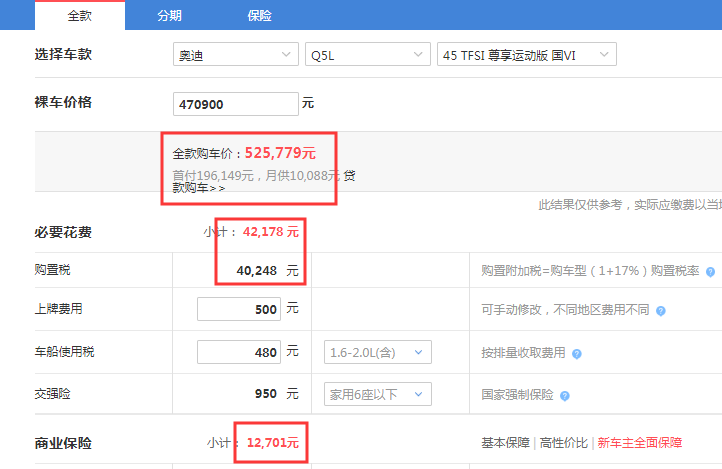Image resolution: width=722 pixels, height=469 pixels.
Task: Open the 家用6座以下 seat type dropdown
Action: 378,394
